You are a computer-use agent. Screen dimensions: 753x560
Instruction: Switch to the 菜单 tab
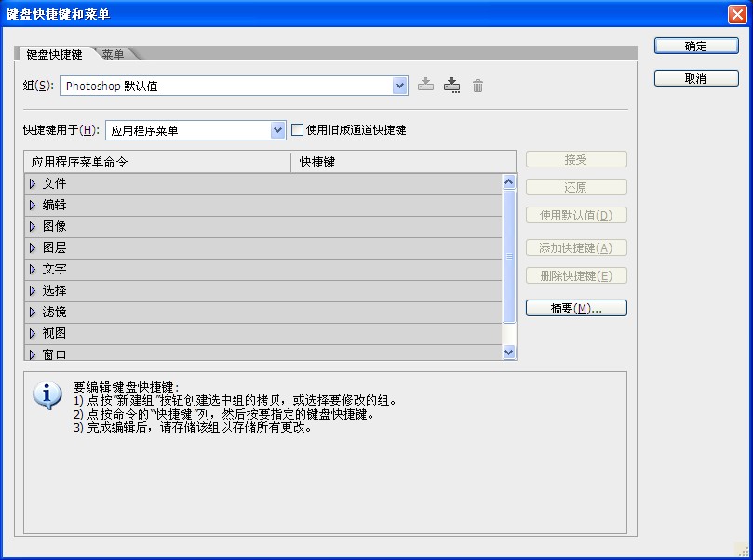[x=114, y=54]
